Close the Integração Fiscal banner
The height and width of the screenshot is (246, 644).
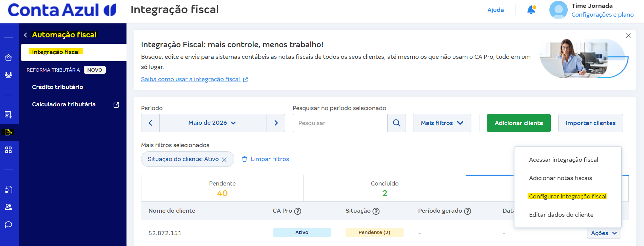coord(628,36)
